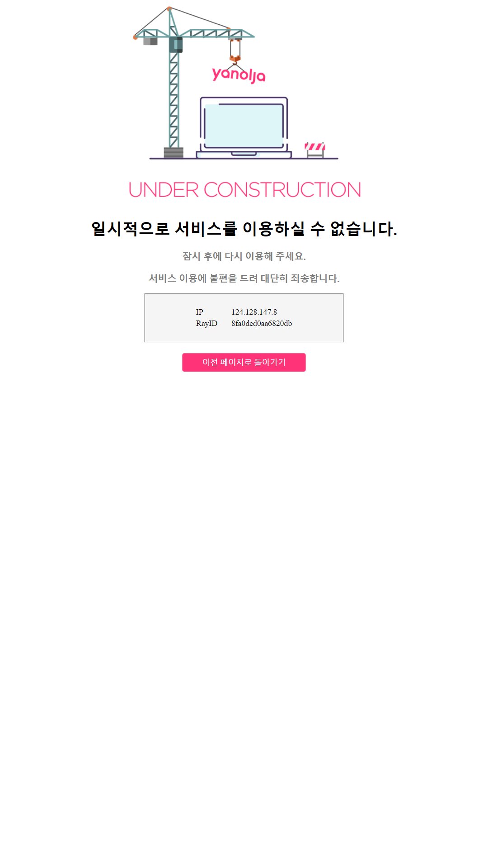Click the RayID label in info box

click(x=206, y=323)
